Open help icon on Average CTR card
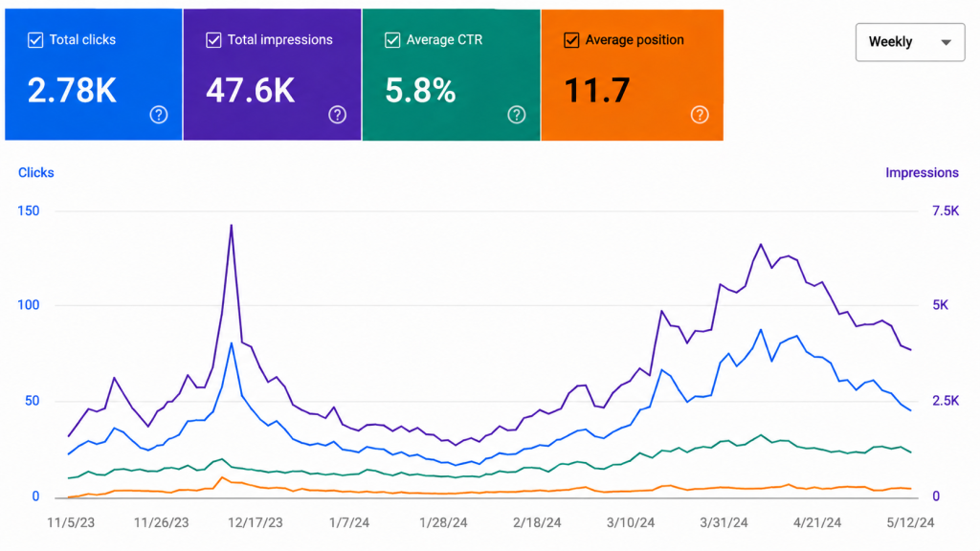Screen dimensions: 980x551 (516, 115)
